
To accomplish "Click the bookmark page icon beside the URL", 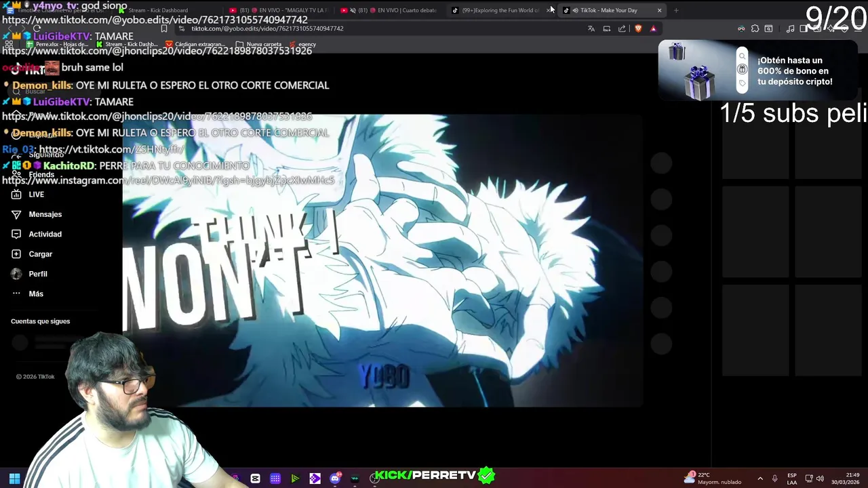I will point(164,28).
